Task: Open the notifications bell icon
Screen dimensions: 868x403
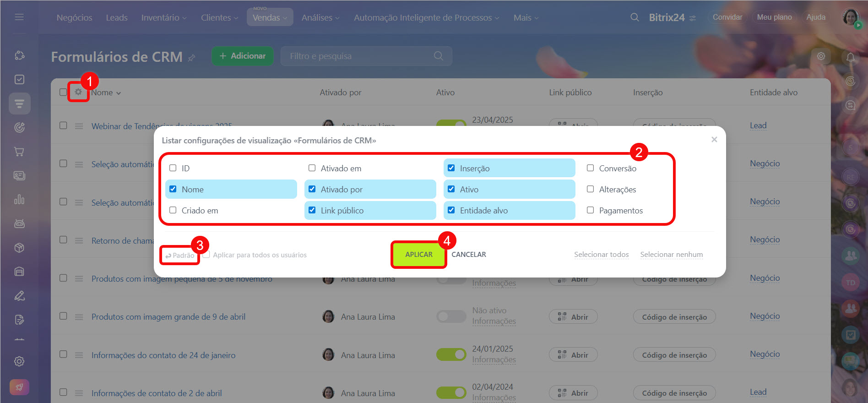Action: pyautogui.click(x=850, y=57)
